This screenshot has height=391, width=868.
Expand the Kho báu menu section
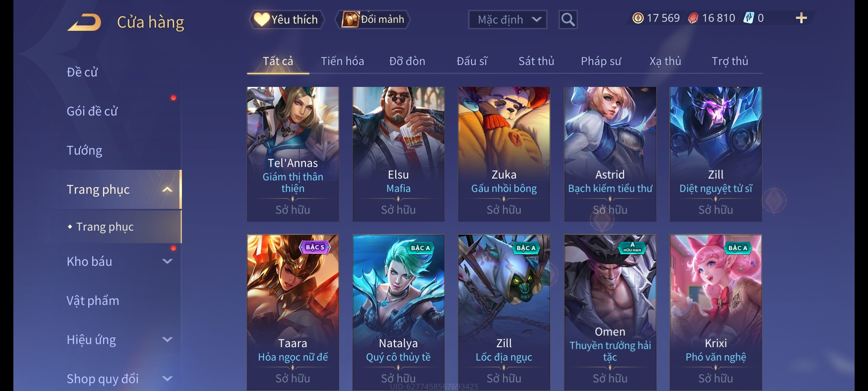(167, 261)
